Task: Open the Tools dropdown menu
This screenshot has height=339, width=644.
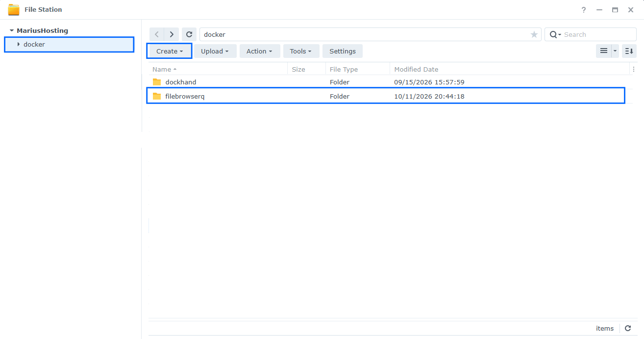Action: (301, 51)
